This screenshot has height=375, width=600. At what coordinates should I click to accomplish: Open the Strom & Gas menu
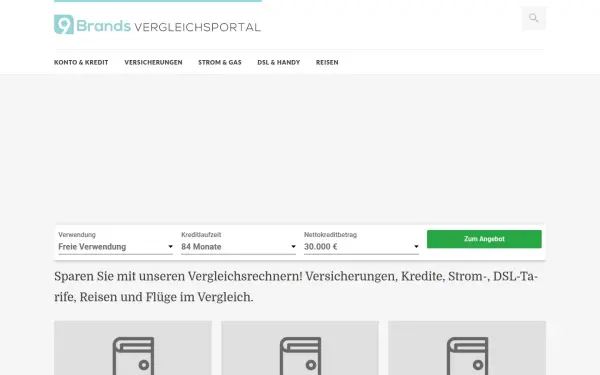pyautogui.click(x=220, y=62)
